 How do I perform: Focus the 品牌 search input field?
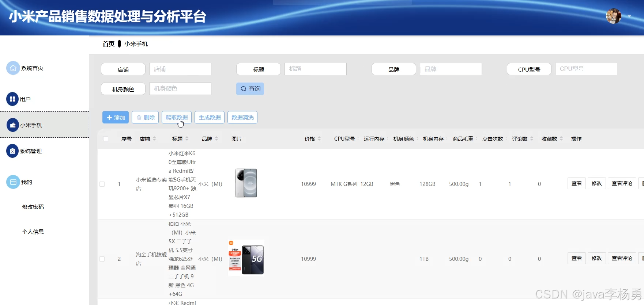[x=451, y=69]
